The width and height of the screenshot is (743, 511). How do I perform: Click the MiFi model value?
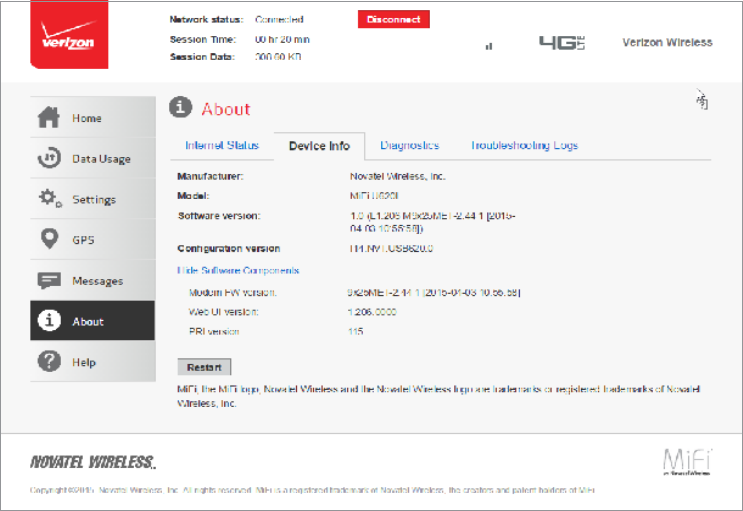[374, 196]
